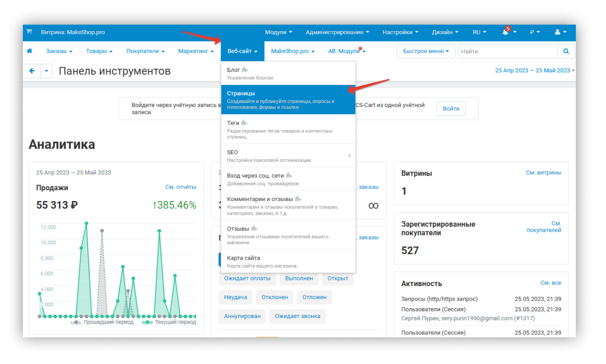Open the Заказы menu
The image size is (606, 364).
[x=59, y=51]
